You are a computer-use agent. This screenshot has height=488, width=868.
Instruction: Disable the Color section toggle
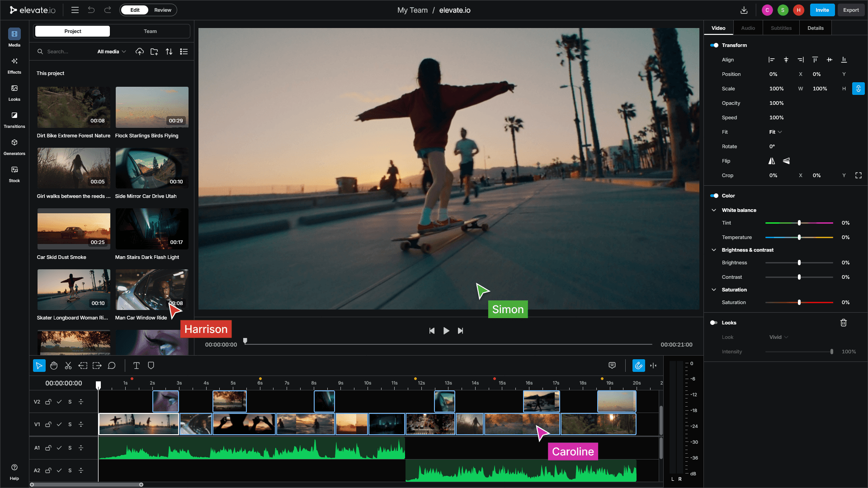tap(714, 196)
